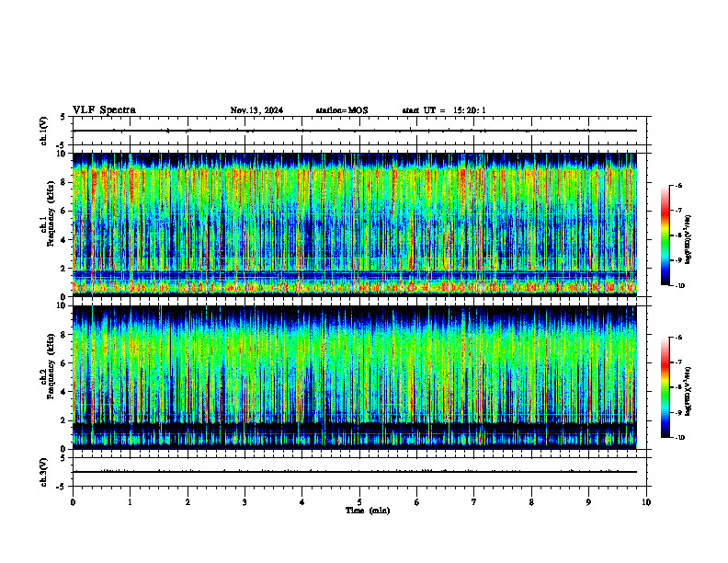Click time axis tick label '8'
This screenshot has height=563, width=728.
[531, 502]
